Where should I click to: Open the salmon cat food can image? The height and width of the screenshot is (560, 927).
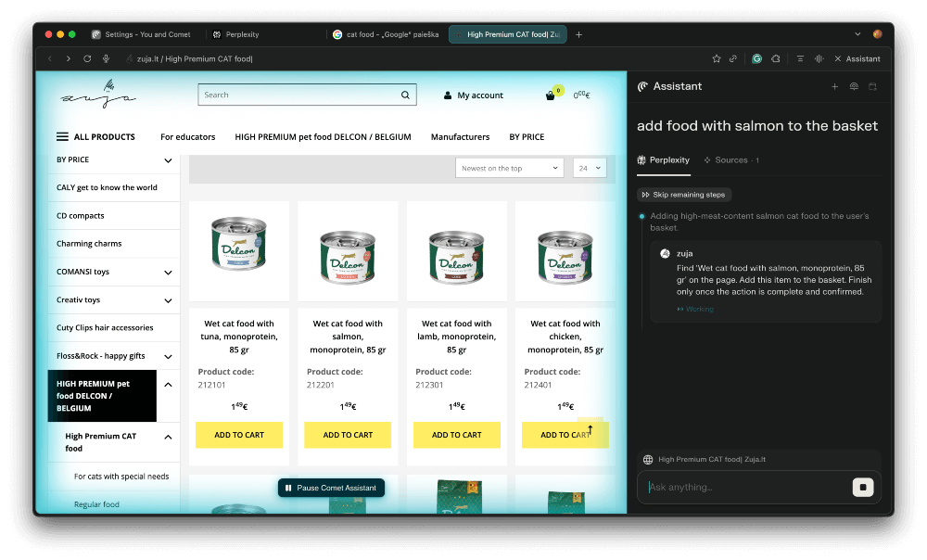[348, 257]
